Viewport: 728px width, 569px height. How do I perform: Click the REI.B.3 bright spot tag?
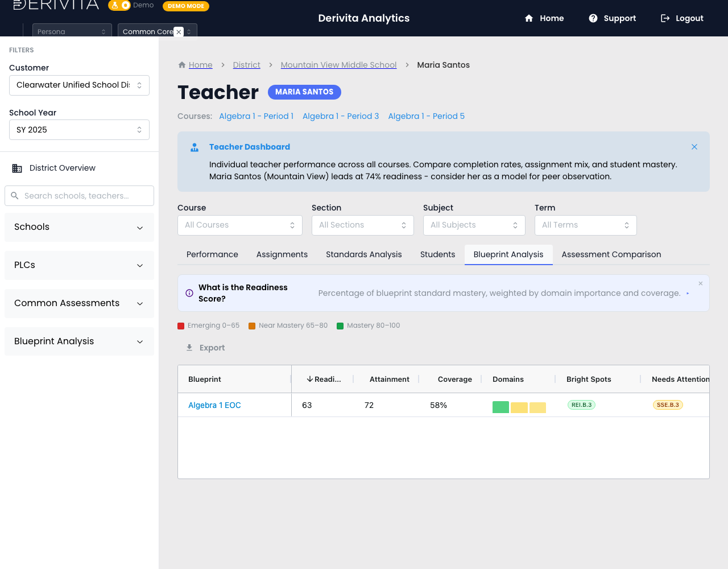click(582, 405)
